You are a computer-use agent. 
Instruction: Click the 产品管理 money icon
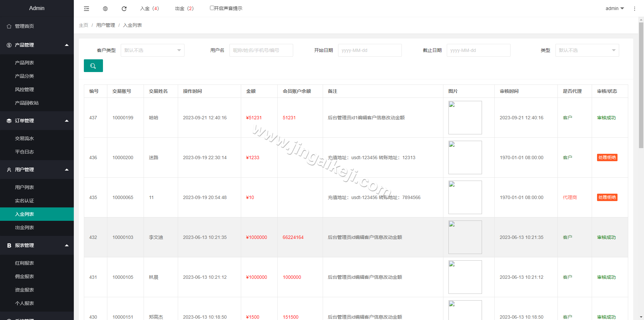coord(9,45)
